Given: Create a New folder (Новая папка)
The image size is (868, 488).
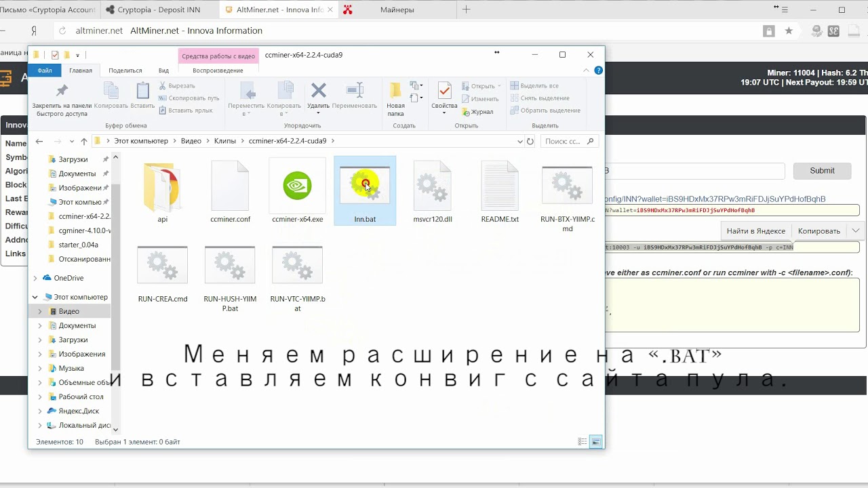Looking at the screenshot, I should pyautogui.click(x=395, y=99).
